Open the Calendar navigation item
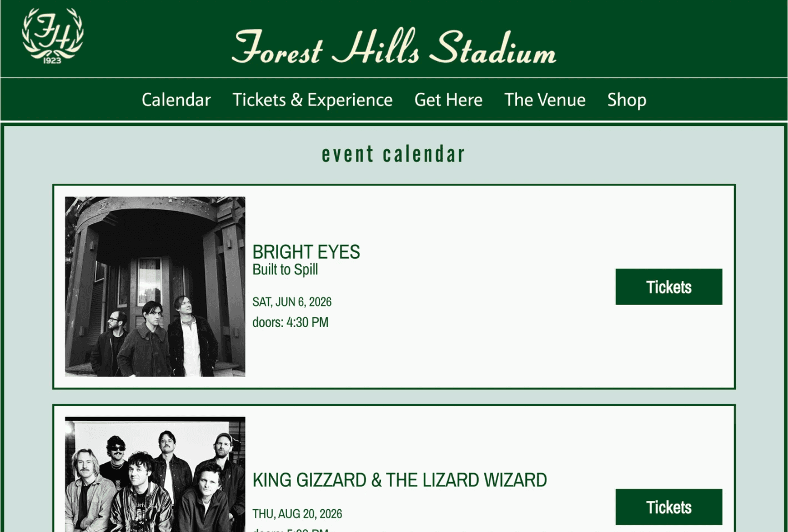Viewport: 788px width, 532px height. (176, 100)
